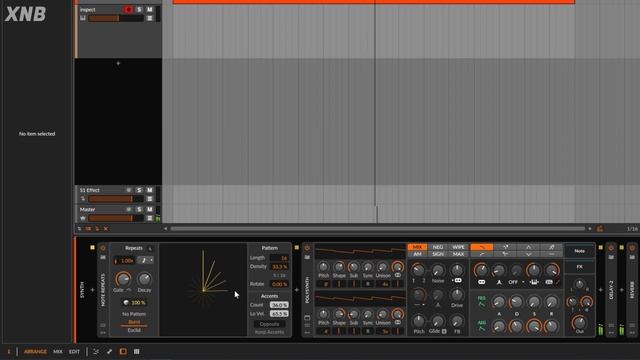Solo the Master track
This screenshot has height=360, width=640.
point(139,209)
